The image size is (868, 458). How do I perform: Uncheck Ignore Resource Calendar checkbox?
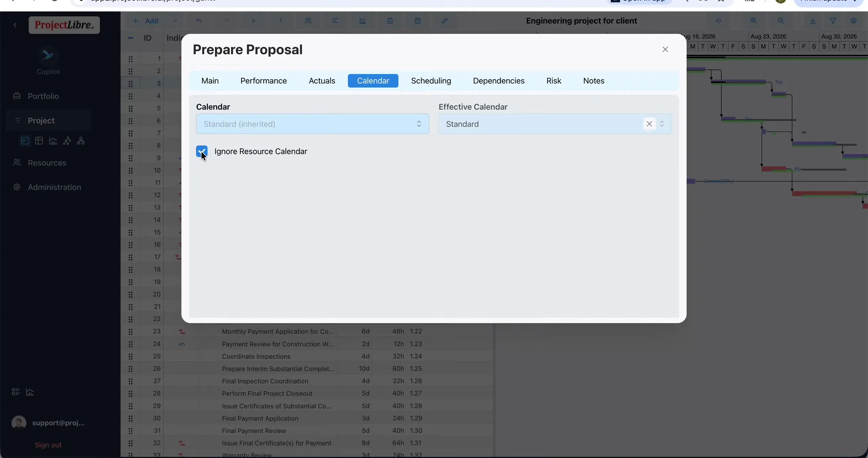(x=202, y=151)
